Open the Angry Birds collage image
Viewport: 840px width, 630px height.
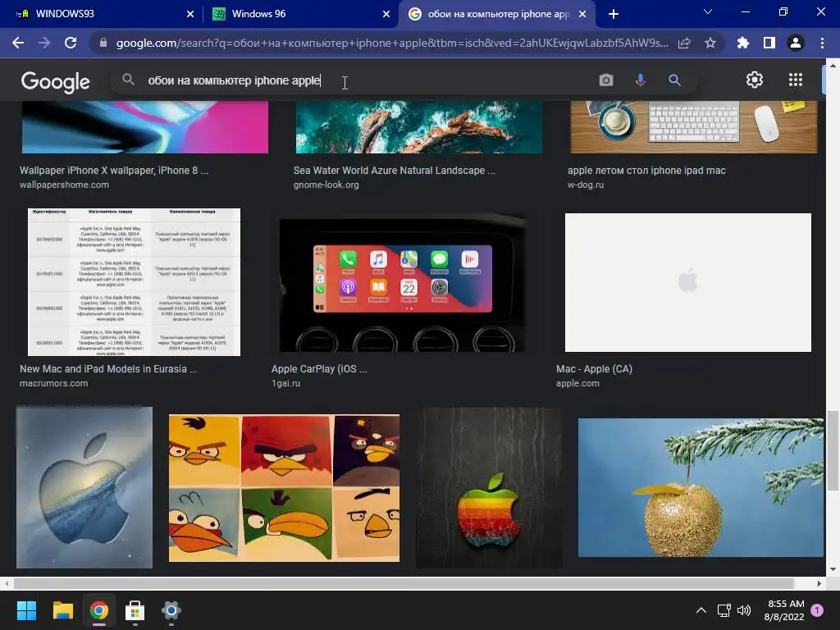pos(284,488)
